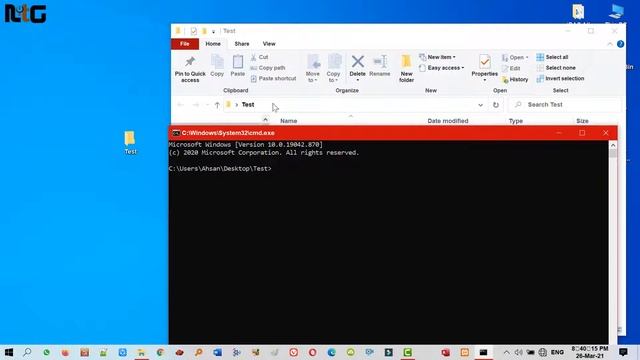Click the taskbar Search magnifier
The image size is (640, 360).
pos(27,352)
